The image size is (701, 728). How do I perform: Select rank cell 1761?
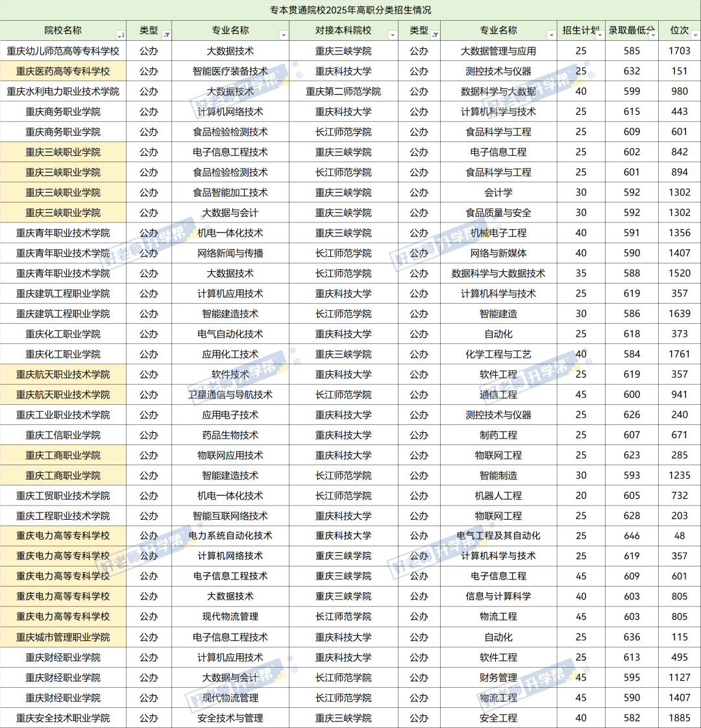tap(680, 354)
